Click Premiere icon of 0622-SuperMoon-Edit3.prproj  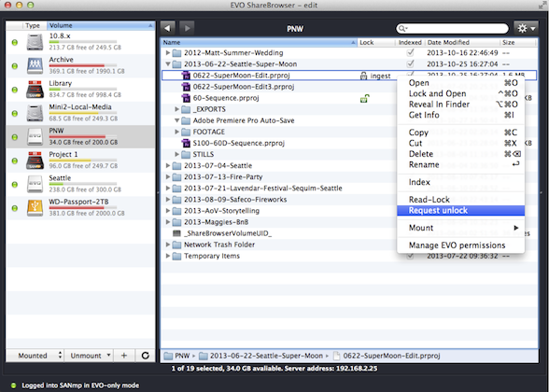click(x=186, y=87)
